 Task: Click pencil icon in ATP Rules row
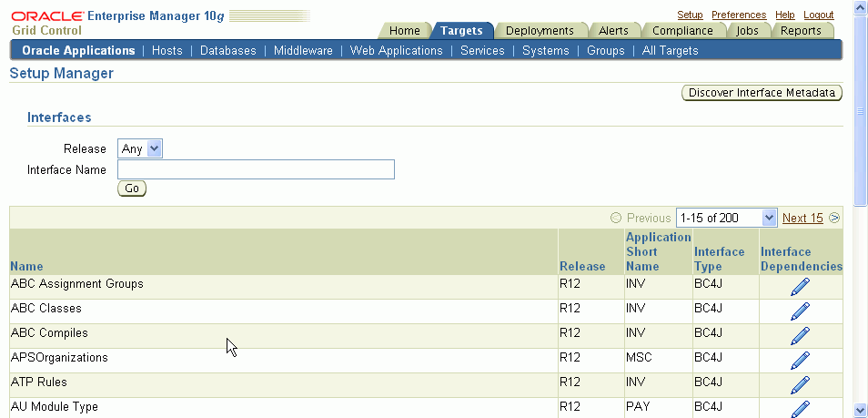pyautogui.click(x=801, y=384)
